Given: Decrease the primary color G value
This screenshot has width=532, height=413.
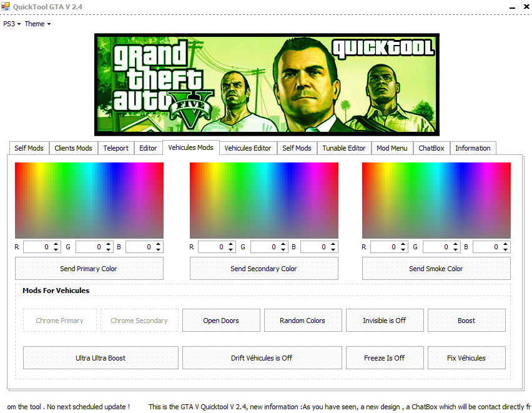Looking at the screenshot, I should (108, 250).
